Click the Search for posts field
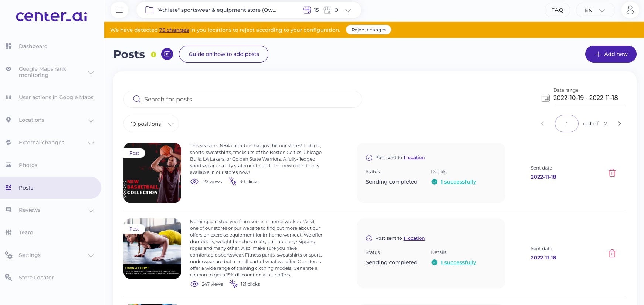 point(243,99)
